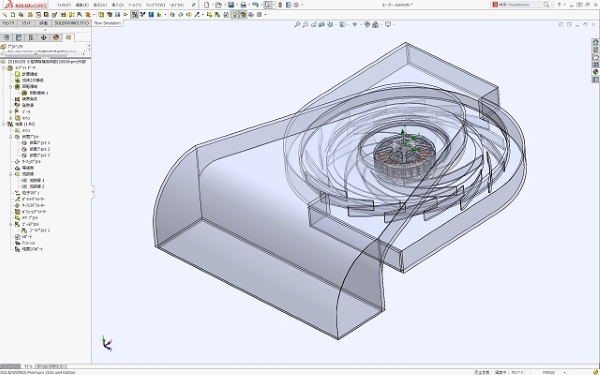Open the New document icon
The height and width of the screenshot is (375, 600).
pyautogui.click(x=207, y=5)
